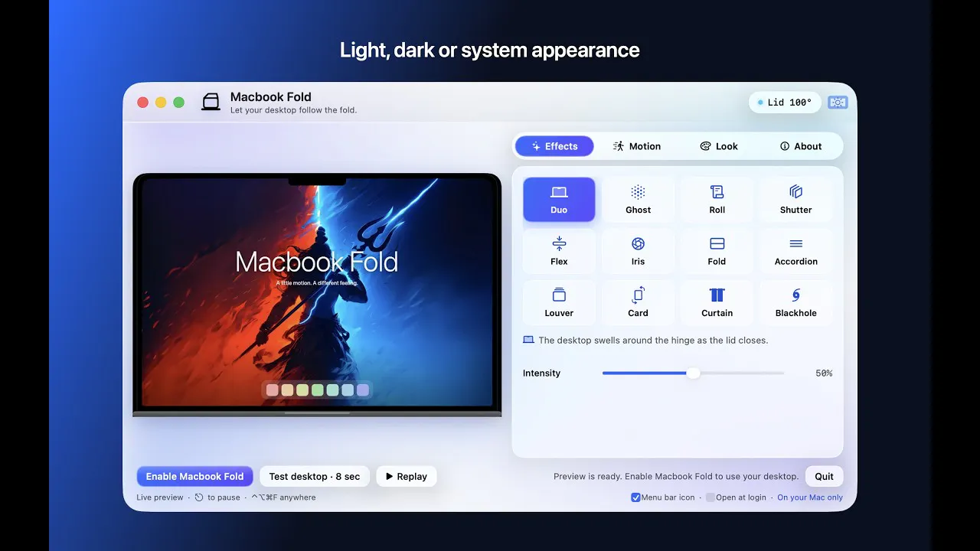Click the laptop desktop preview thumbnail

click(317, 295)
